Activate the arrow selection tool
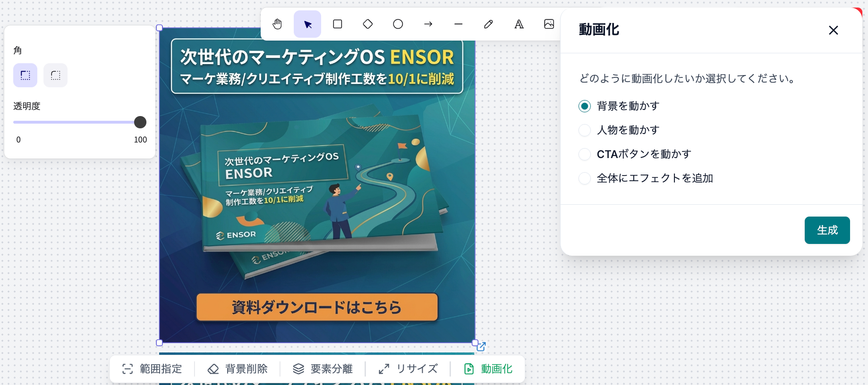This screenshot has width=868, height=385. [307, 24]
